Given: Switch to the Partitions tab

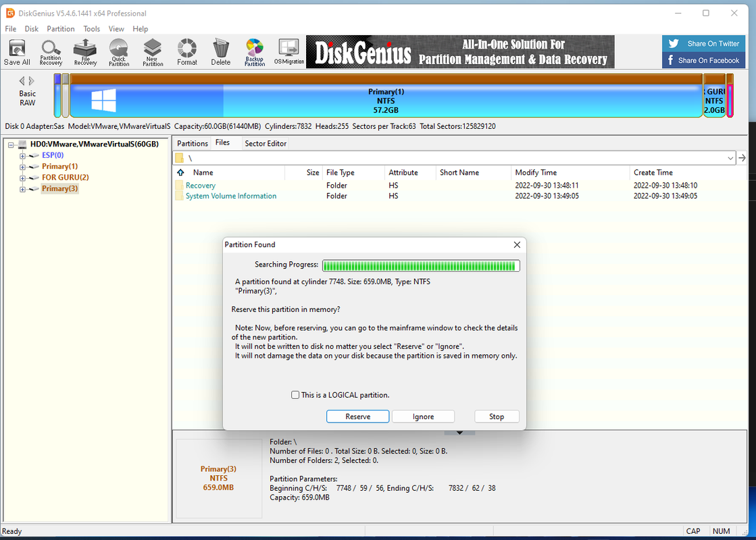Looking at the screenshot, I should (x=193, y=144).
